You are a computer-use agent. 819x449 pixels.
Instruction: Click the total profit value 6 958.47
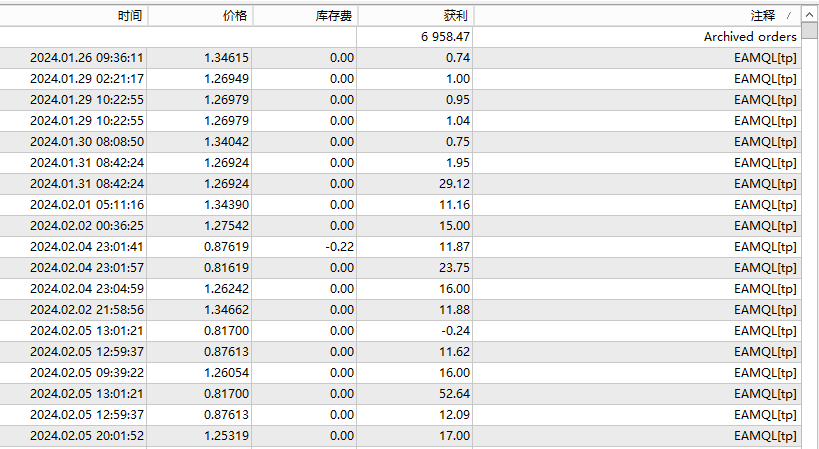445,37
